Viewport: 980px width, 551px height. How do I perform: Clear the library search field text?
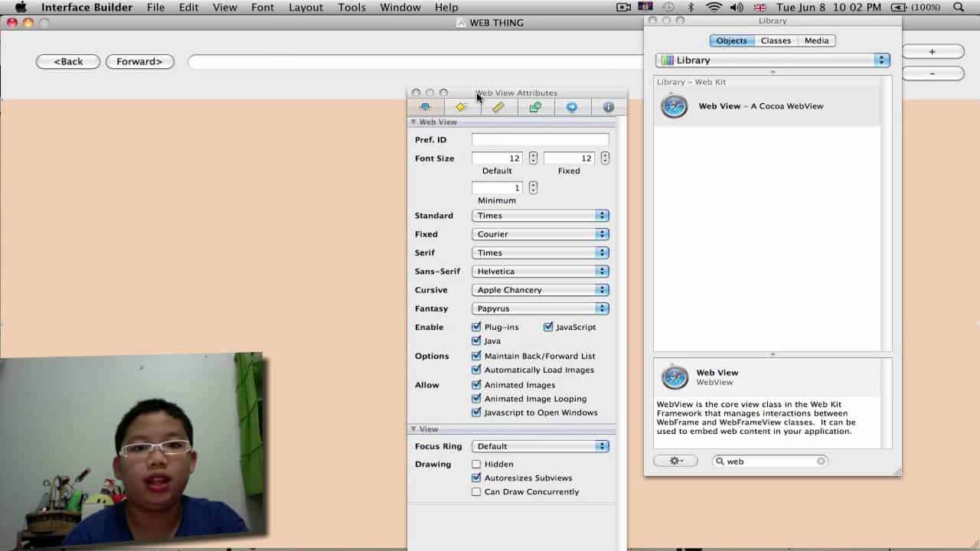click(821, 461)
